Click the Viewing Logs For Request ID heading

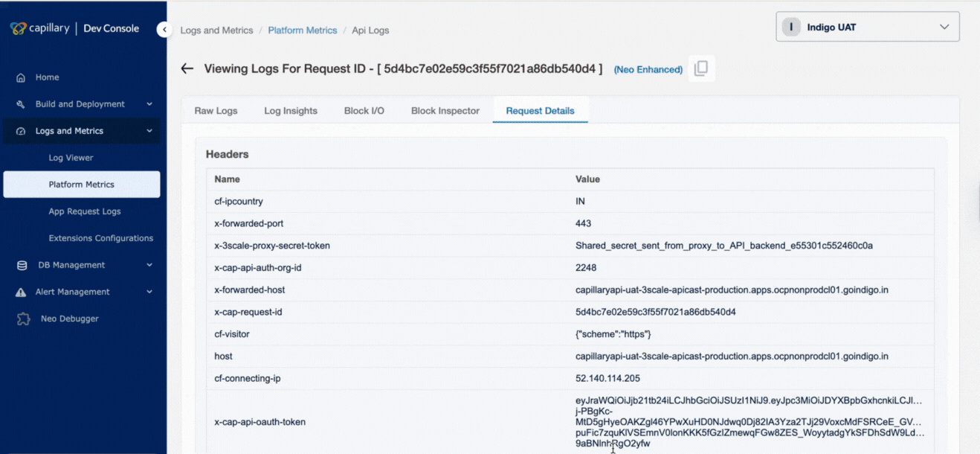pos(404,68)
